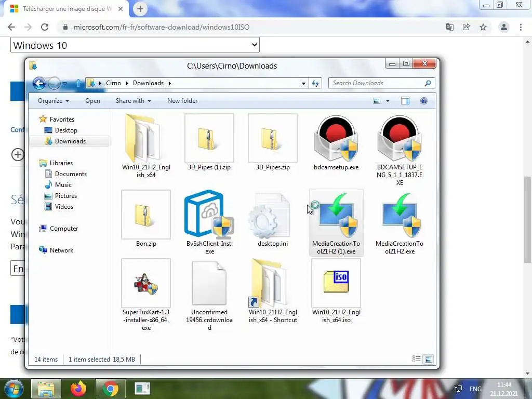532x399 pixels.
Task: Go up one folder level
Action: pos(78,83)
